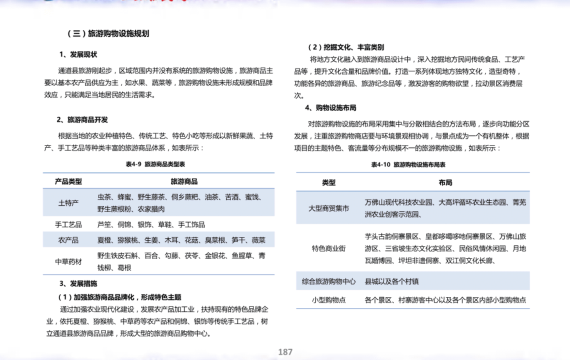Image resolution: width=570 pixels, height=360 pixels.
Task: Click the 布局 column header
Action: tap(445, 183)
